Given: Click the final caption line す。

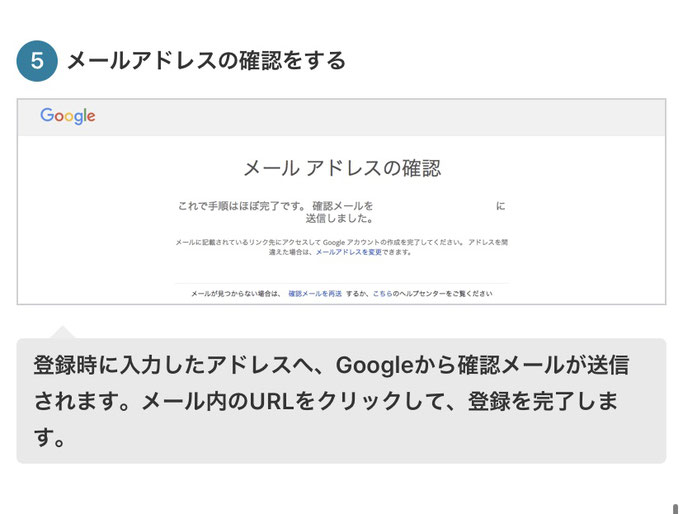Looking at the screenshot, I should pos(49,437).
